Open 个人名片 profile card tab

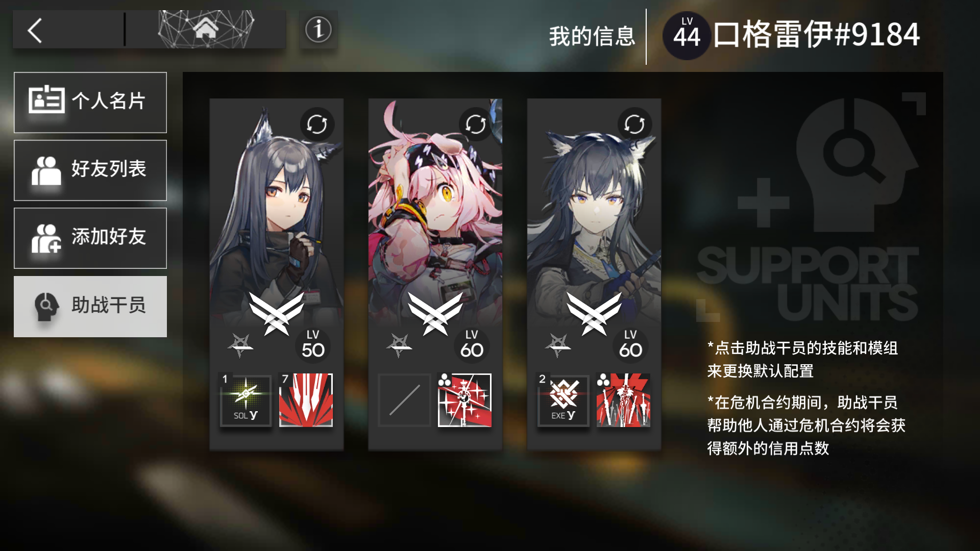90,103
